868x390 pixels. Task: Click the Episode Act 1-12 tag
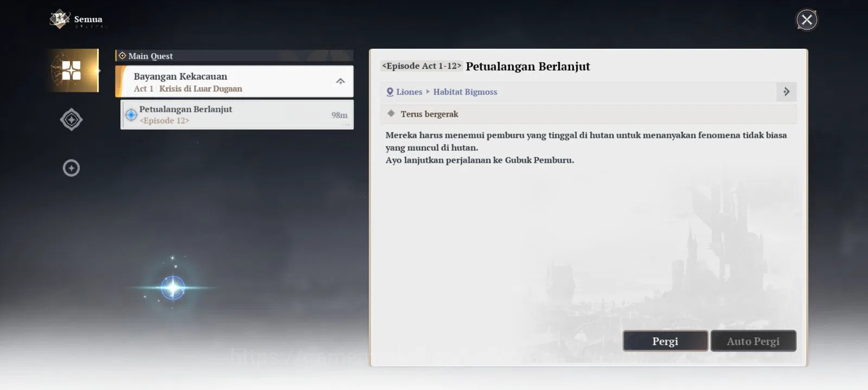pos(422,66)
